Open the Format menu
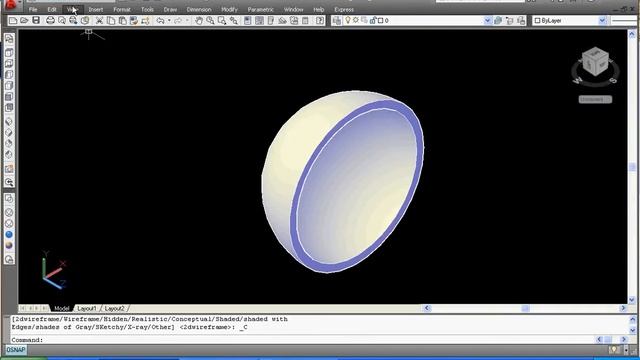Image resolution: width=640 pixels, height=360 pixels. click(x=122, y=9)
